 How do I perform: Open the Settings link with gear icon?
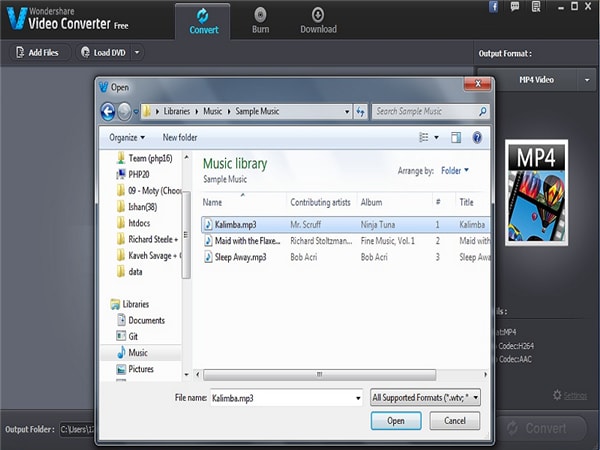pyautogui.click(x=570, y=395)
